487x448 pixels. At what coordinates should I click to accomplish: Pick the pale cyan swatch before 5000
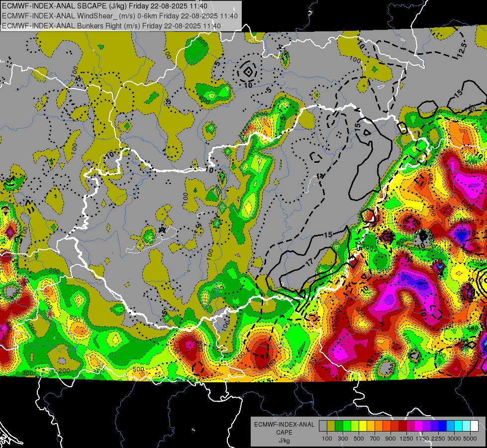click(x=466, y=426)
